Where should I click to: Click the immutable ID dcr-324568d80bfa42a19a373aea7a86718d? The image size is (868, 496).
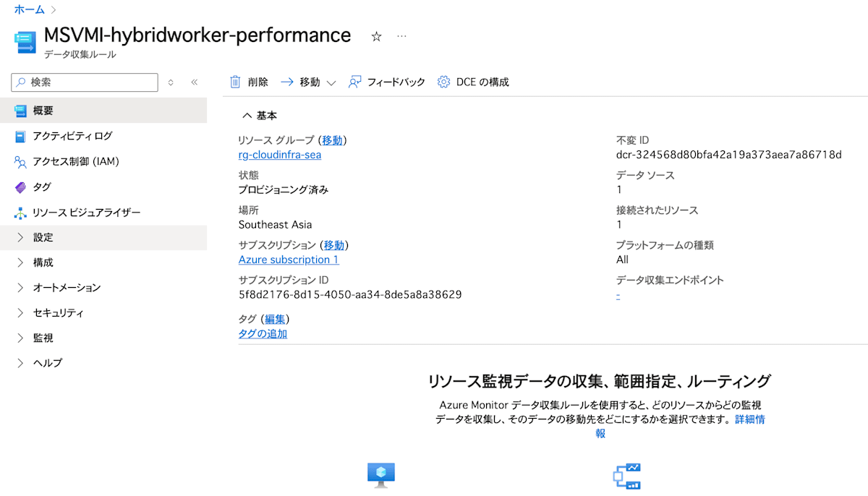pyautogui.click(x=729, y=155)
